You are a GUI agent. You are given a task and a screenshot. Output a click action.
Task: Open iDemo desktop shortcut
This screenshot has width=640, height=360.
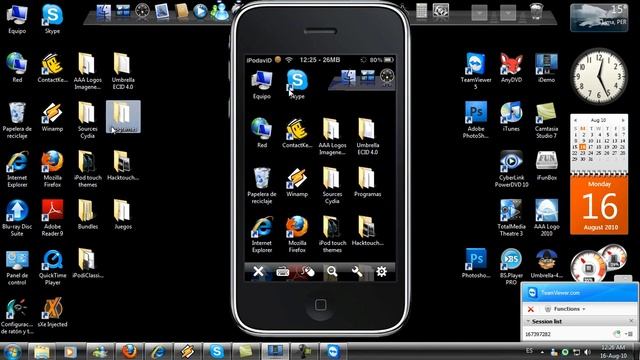(x=546, y=68)
